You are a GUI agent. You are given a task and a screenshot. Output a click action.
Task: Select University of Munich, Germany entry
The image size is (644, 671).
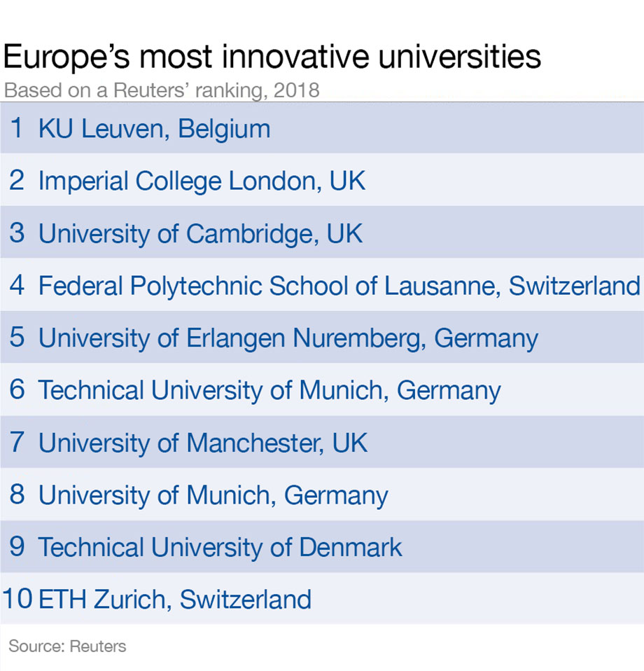pos(213,495)
